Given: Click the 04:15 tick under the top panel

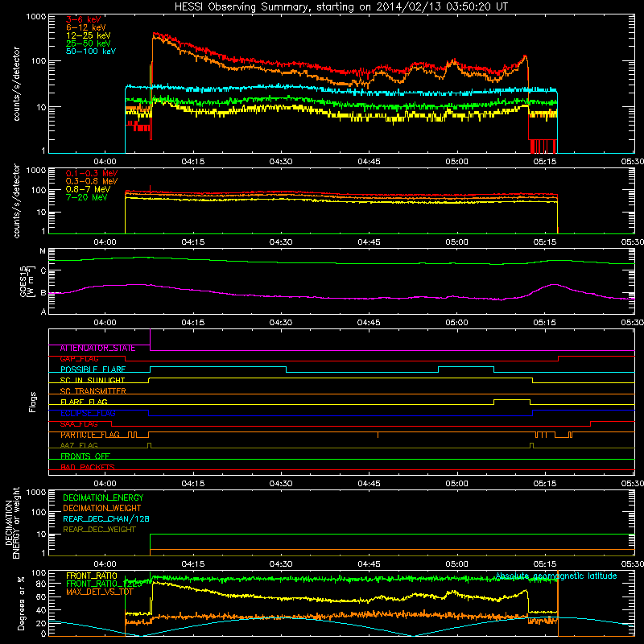Looking at the screenshot, I should point(193,162).
